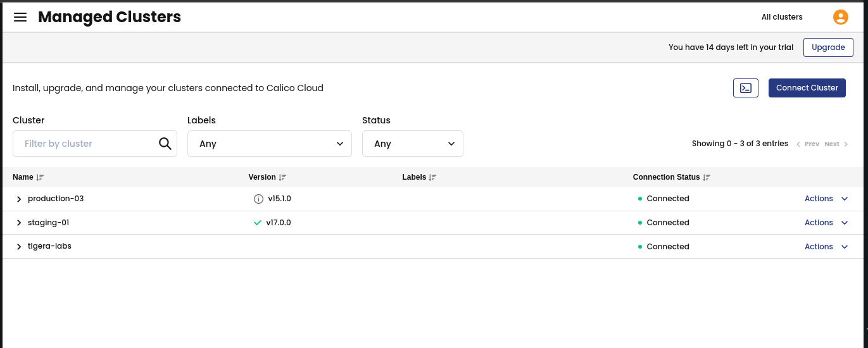Click the search magnifier in Cluster filter
The width and height of the screenshot is (868, 348).
click(x=165, y=144)
